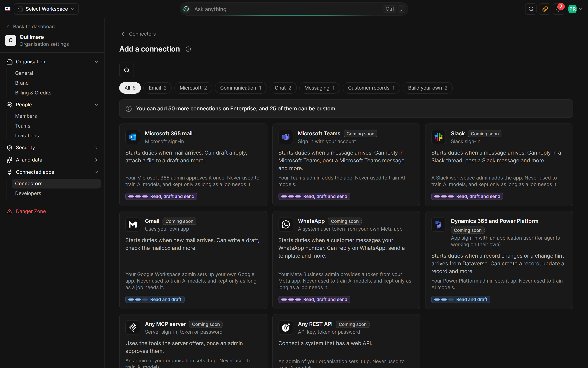The image size is (588, 368).
Task: Click the Microsoft Teams logo icon
Action: tap(286, 137)
